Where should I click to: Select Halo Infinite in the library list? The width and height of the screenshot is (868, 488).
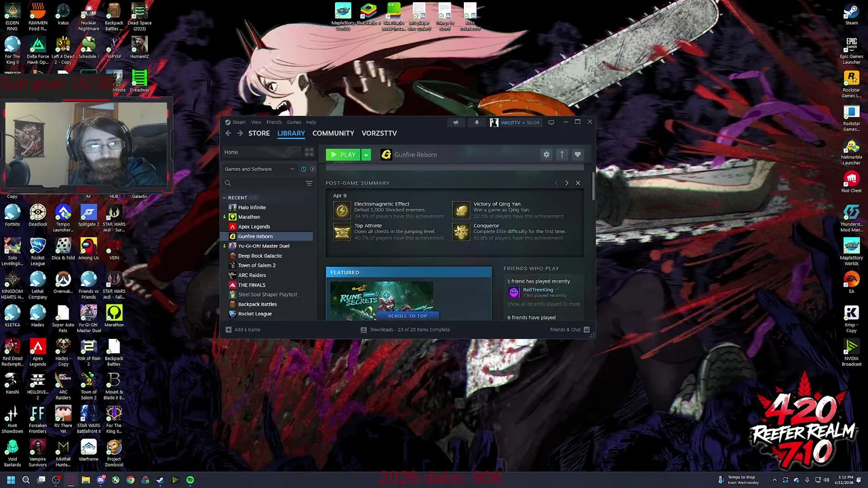click(x=267, y=207)
